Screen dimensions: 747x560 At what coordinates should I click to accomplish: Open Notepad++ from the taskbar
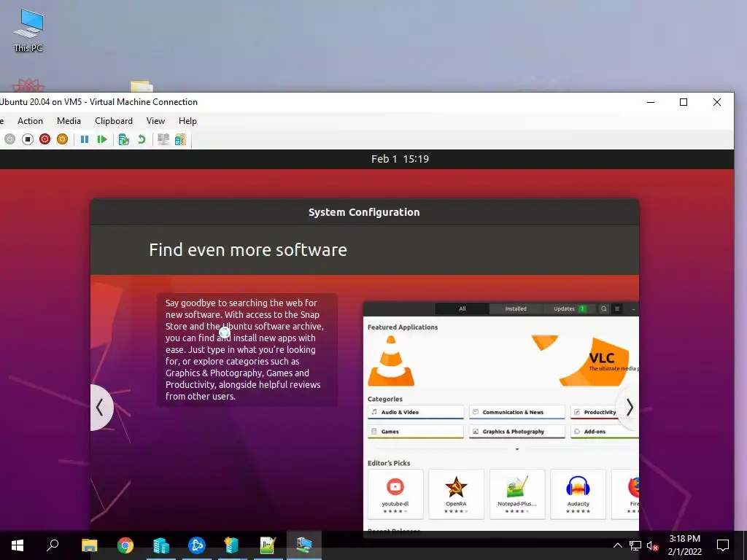(268, 545)
